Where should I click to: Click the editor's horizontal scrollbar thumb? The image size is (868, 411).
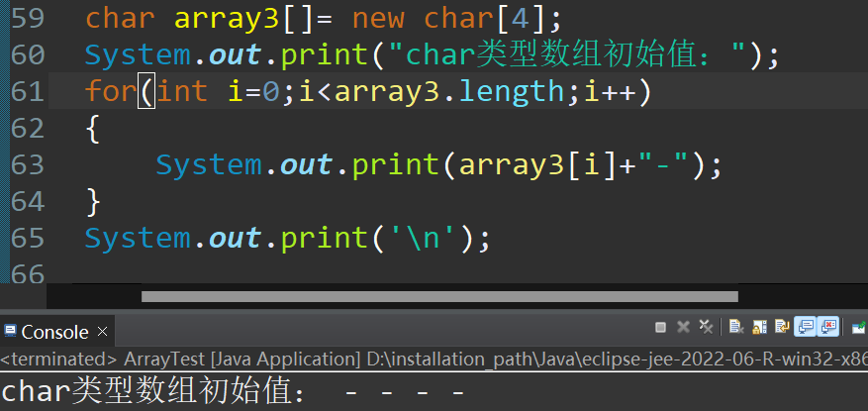click(439, 296)
